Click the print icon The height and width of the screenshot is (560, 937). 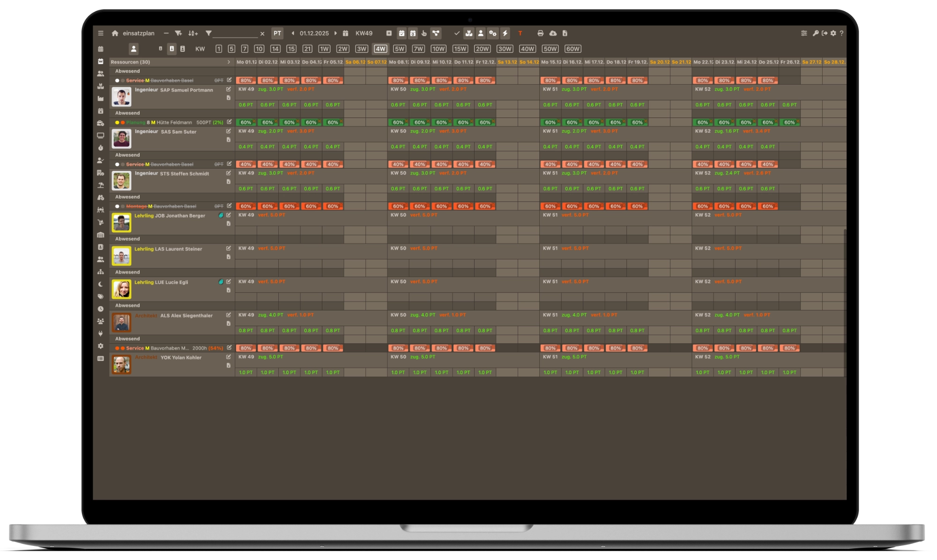tap(540, 33)
